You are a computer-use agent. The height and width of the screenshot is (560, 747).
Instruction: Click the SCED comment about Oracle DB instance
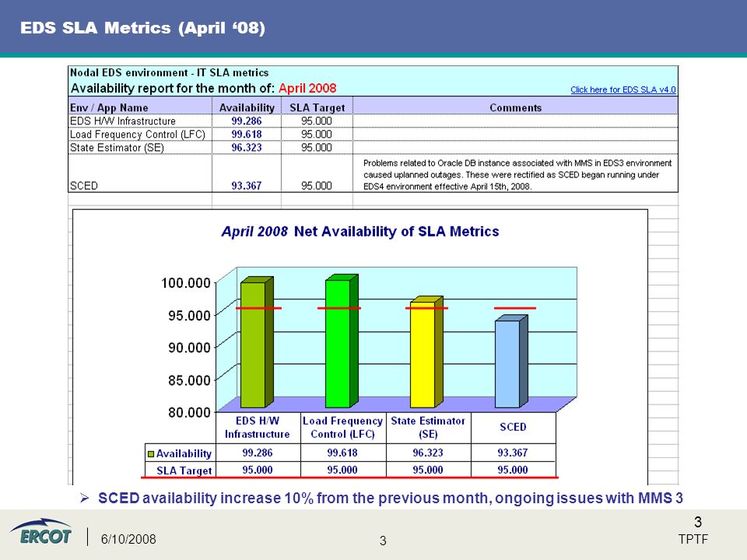517,175
